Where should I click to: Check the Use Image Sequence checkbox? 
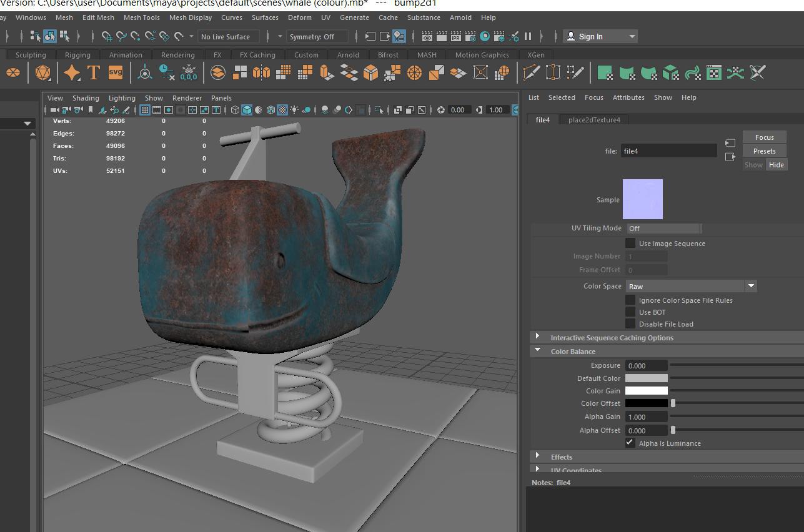tap(630, 243)
